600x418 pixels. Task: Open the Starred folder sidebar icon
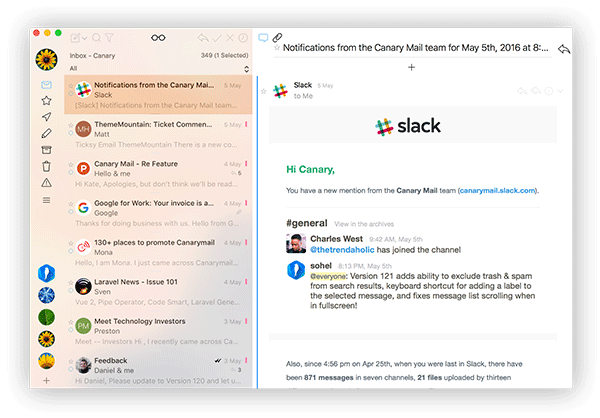click(x=46, y=101)
